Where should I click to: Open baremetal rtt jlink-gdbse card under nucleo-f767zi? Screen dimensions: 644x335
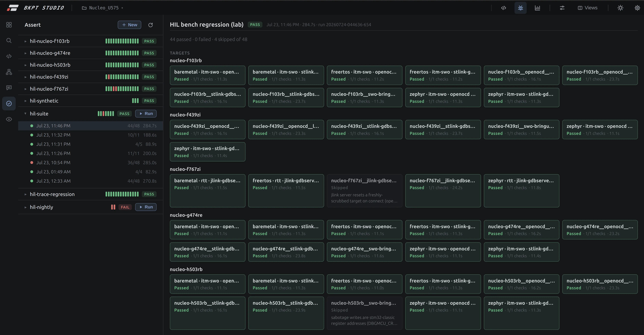pyautogui.click(x=208, y=191)
